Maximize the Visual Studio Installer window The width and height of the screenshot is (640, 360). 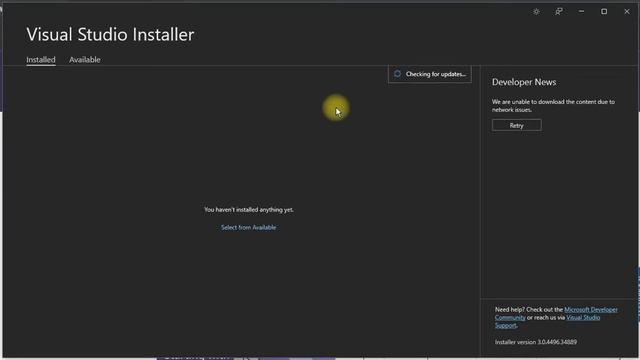604,12
